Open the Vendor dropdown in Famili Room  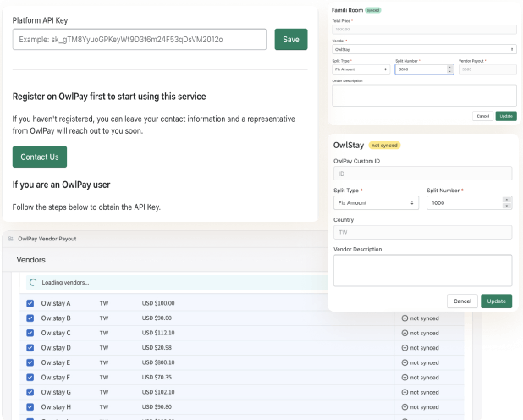click(x=423, y=49)
